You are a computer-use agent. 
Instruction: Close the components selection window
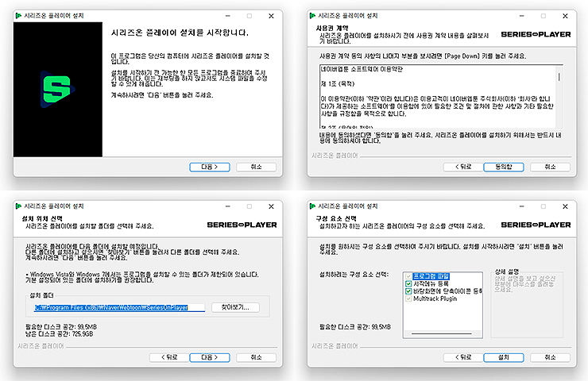coord(565,206)
